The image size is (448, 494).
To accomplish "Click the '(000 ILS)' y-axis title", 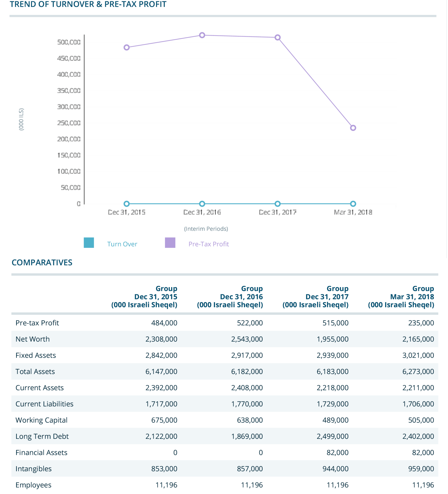I will click(x=21, y=120).
